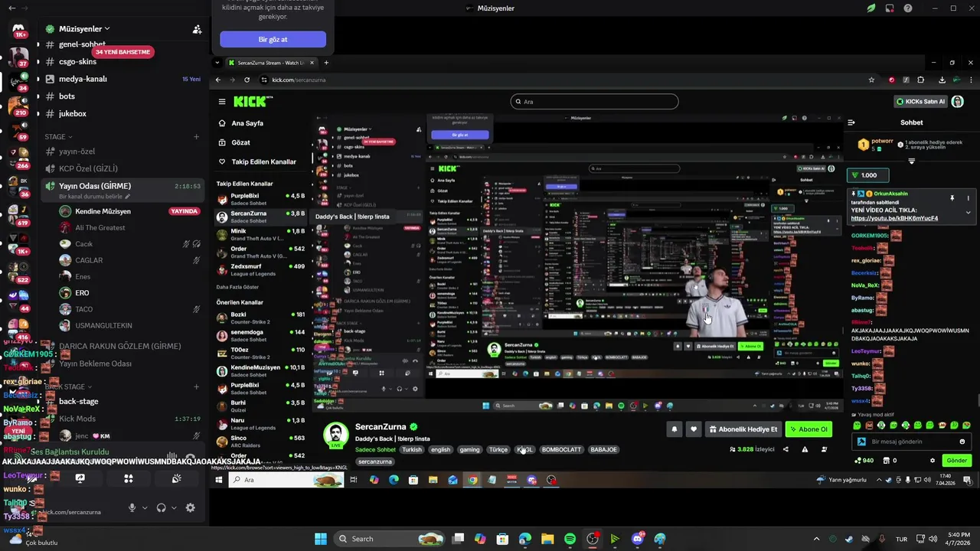Screen dimensions: 980x551
Task: Open Discord activities button
Action: coord(129,478)
